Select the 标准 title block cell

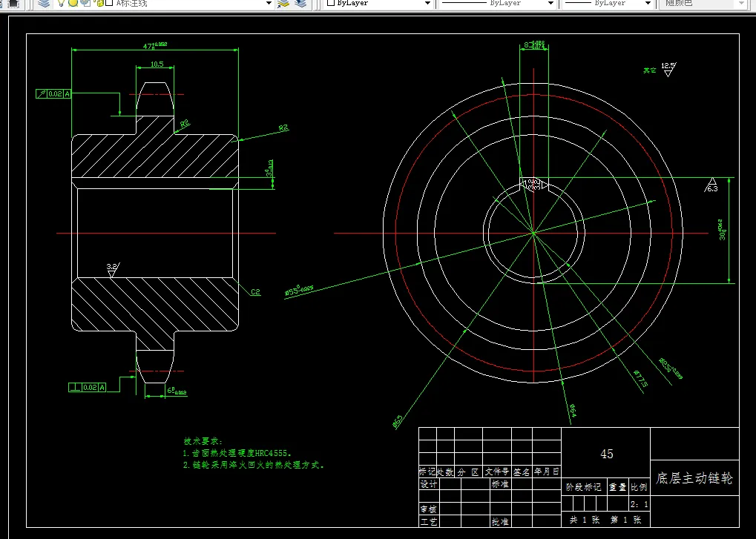pyautogui.click(x=500, y=484)
